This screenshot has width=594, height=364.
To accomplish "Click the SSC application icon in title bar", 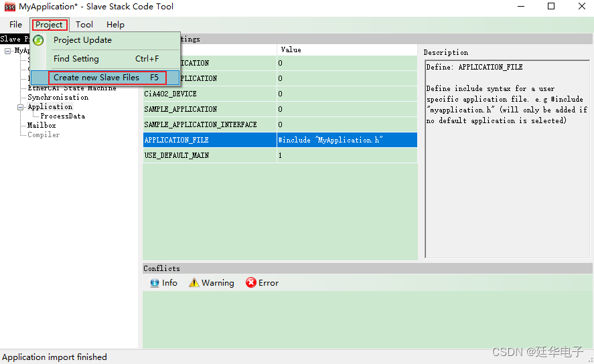I will point(10,7).
